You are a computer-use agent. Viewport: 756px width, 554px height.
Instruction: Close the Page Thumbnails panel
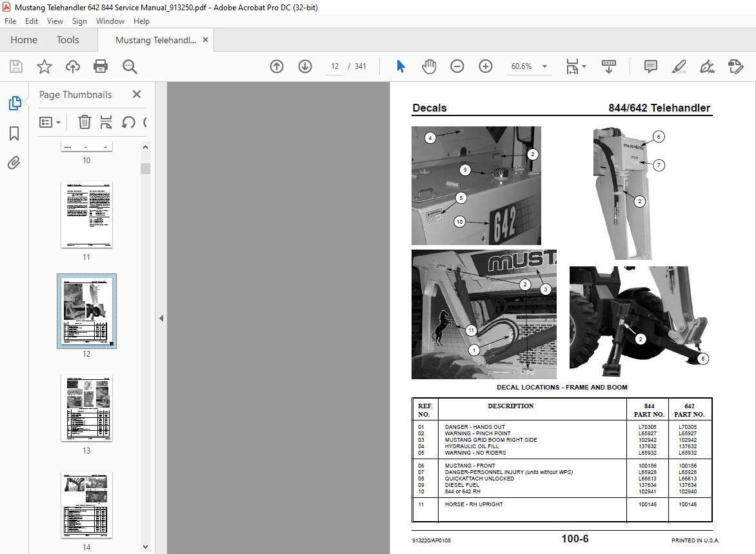point(137,95)
